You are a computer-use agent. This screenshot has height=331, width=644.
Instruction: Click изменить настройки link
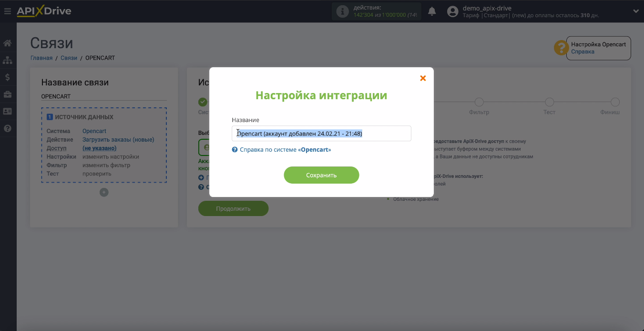111,157
